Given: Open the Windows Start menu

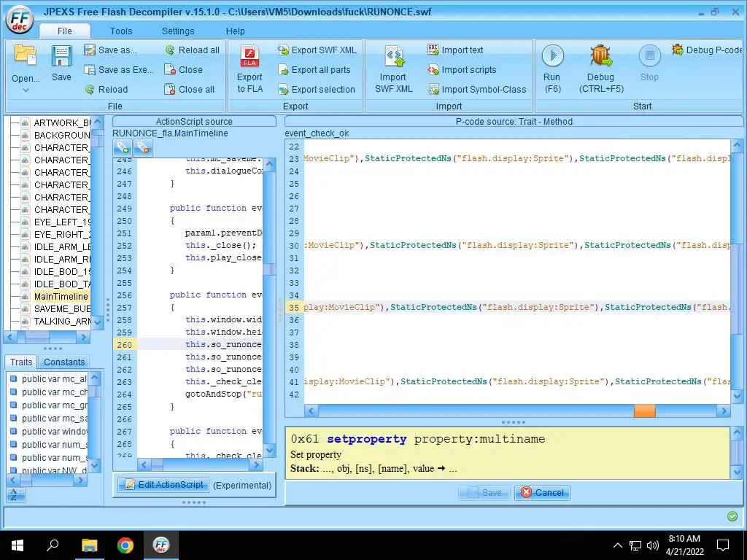Looking at the screenshot, I should 18,545.
